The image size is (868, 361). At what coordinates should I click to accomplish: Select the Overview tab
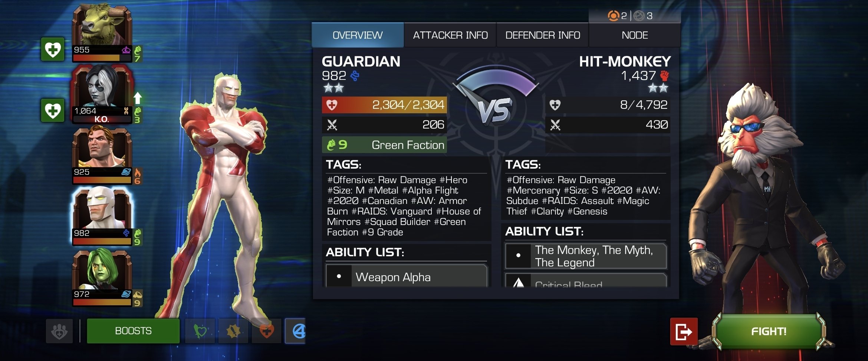tap(358, 35)
